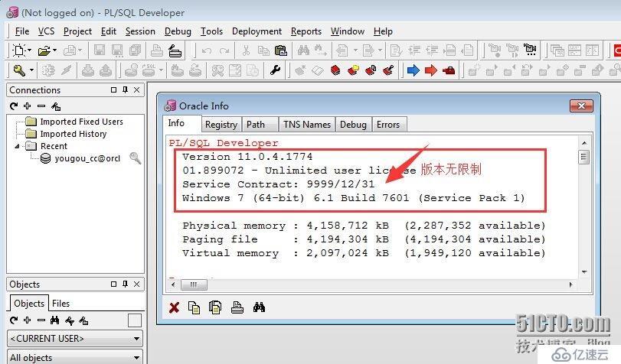Float the Connections panel with the square icon
This screenshot has width=621, height=364.
point(113,89)
